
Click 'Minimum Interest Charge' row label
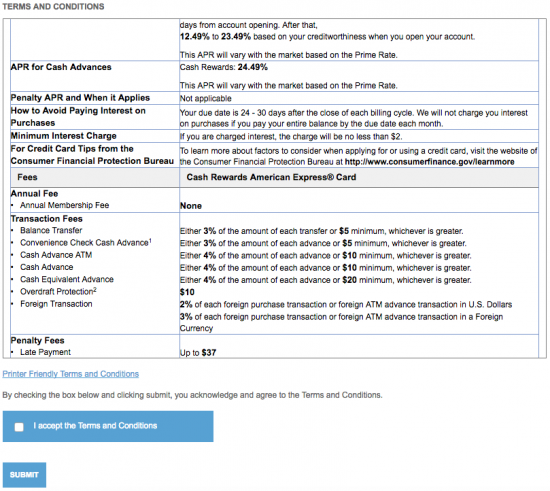63,136
